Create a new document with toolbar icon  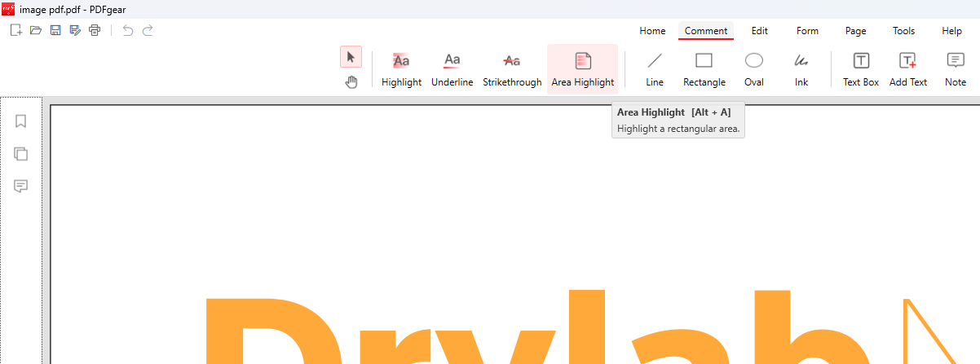click(15, 31)
